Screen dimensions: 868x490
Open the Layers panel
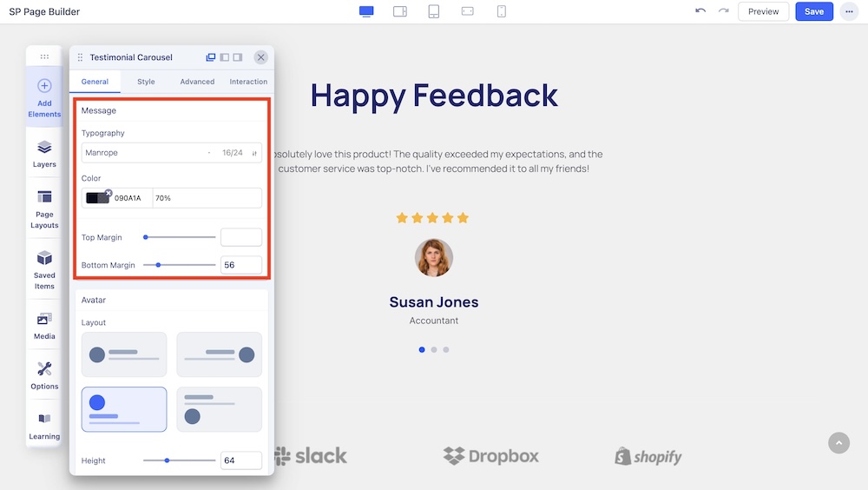pos(44,154)
